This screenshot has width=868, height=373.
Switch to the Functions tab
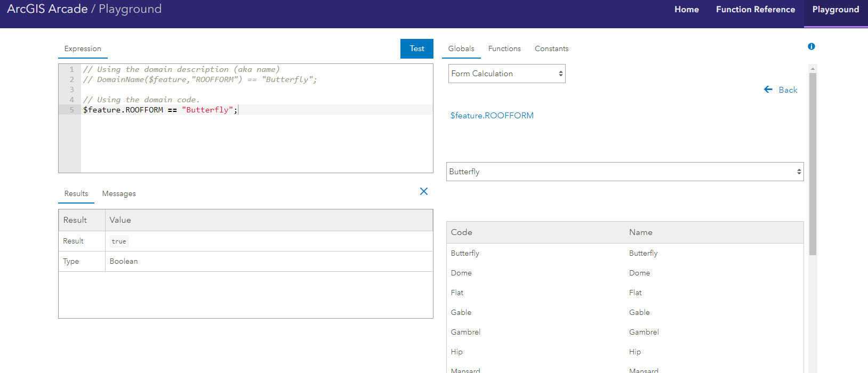(x=504, y=48)
